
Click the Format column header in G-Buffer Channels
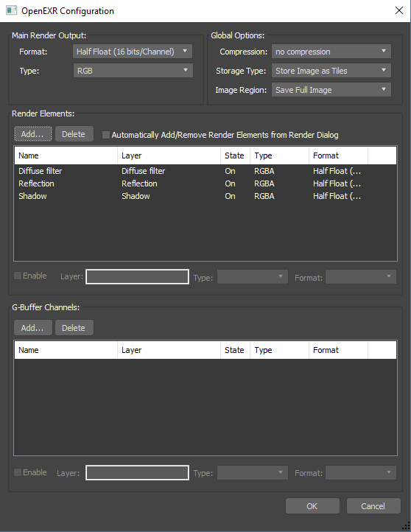338,350
